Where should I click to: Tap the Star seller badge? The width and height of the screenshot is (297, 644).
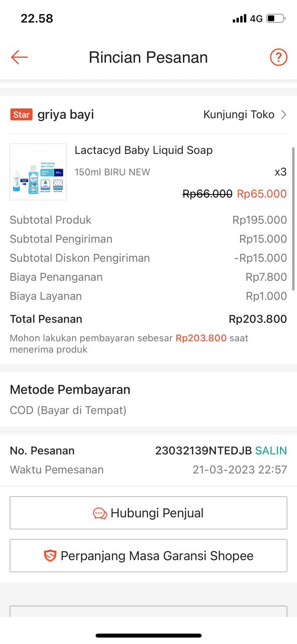21,115
